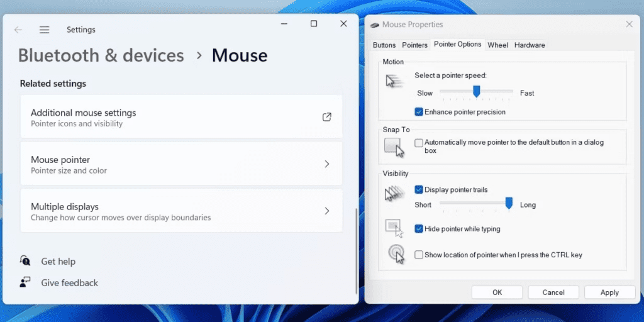This screenshot has width=644, height=322.
Task: Disable Enhance pointer precision checkbox
Action: pyautogui.click(x=419, y=112)
